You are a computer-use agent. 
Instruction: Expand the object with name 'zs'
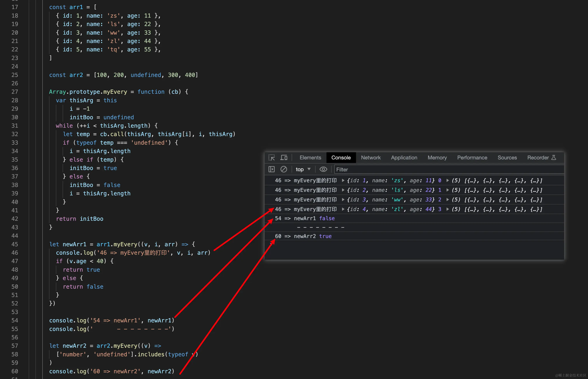point(343,181)
